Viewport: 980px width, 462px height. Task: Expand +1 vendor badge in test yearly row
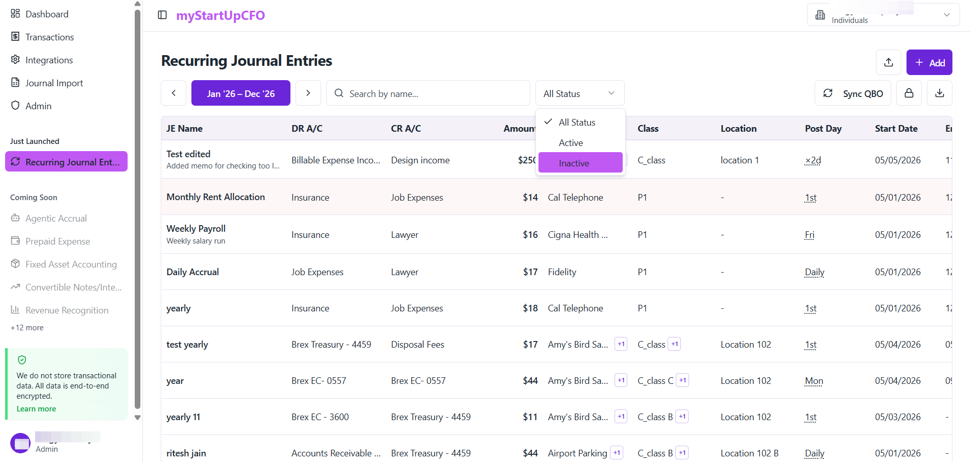tap(621, 344)
